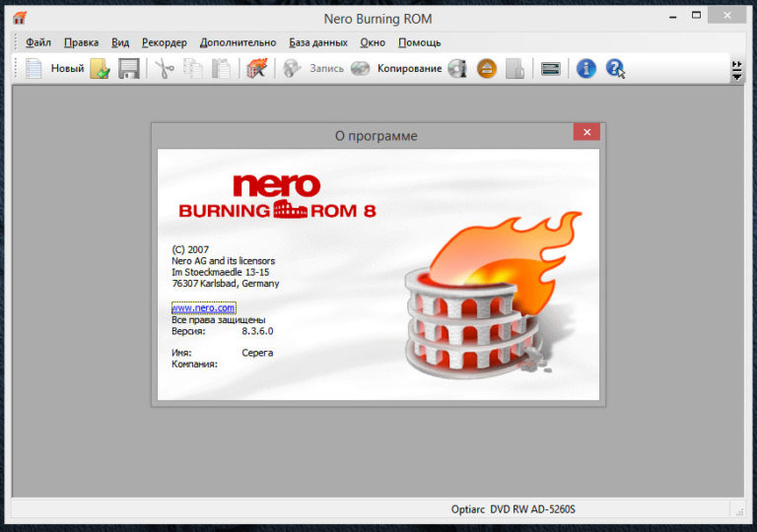Open the Рекордер menu
Image resolution: width=757 pixels, height=532 pixels.
pos(165,42)
